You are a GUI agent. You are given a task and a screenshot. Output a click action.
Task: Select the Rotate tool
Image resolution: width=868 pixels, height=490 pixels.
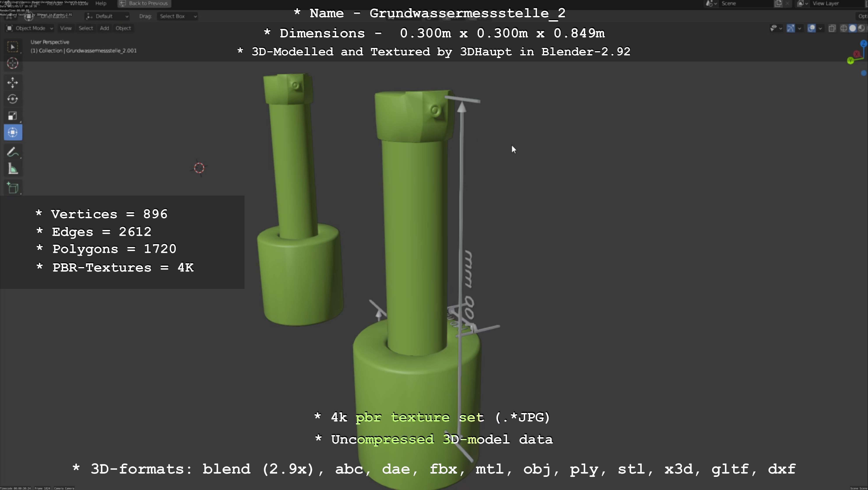click(x=13, y=99)
